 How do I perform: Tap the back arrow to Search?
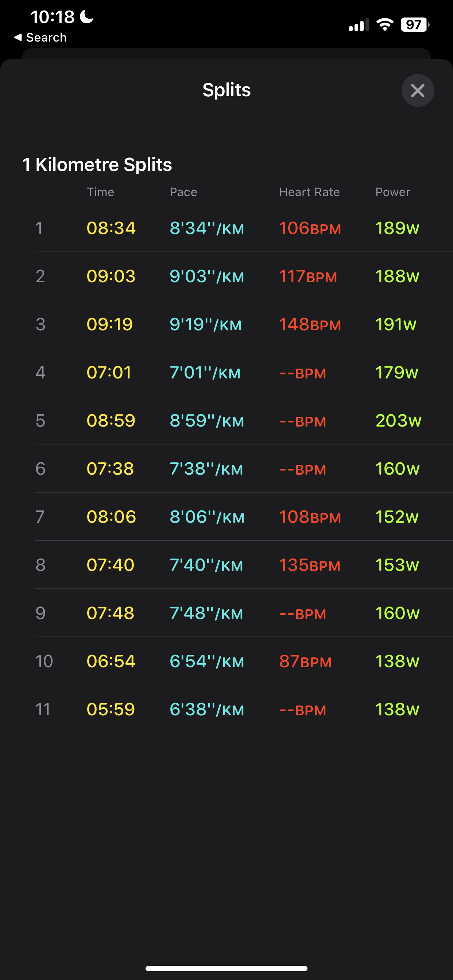[x=18, y=37]
